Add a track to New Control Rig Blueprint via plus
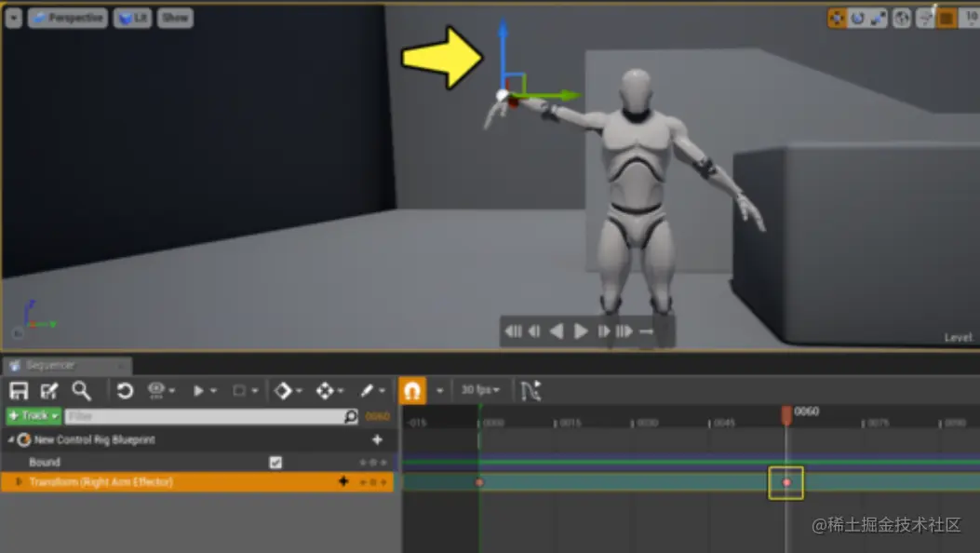Image resolution: width=980 pixels, height=553 pixels. point(378,440)
